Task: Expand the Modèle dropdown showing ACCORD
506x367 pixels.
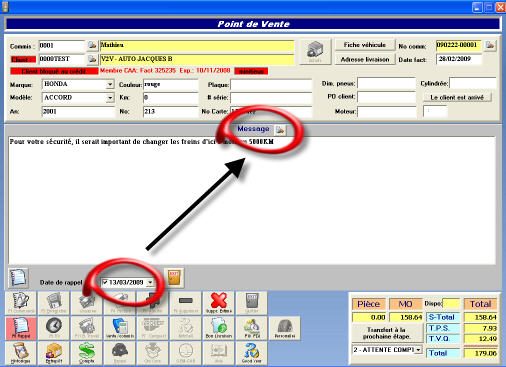Action: point(110,98)
